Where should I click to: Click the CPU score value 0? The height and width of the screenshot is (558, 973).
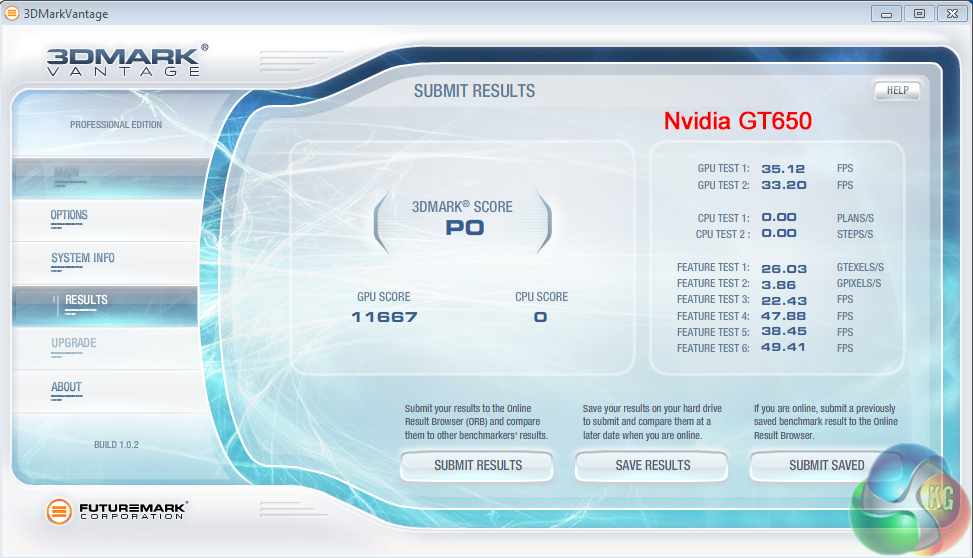(x=540, y=317)
